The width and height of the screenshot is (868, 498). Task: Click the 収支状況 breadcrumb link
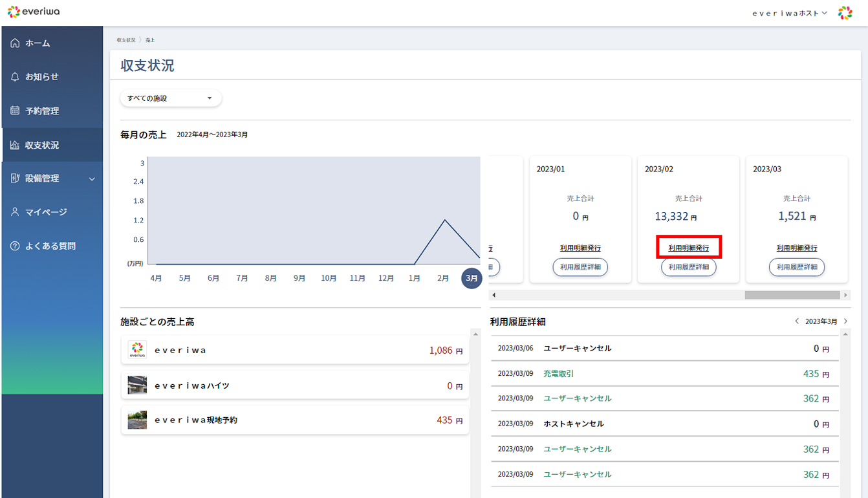pos(126,40)
